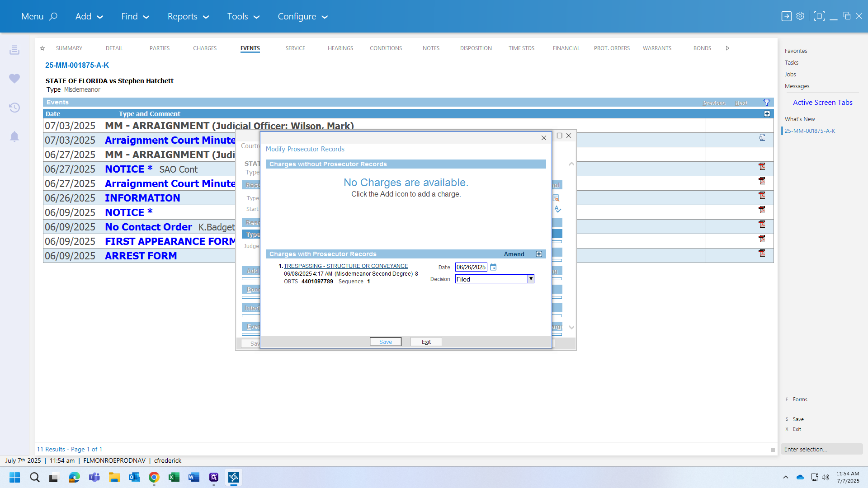Launch Google Chrome from taskbar
Image resolution: width=868 pixels, height=488 pixels.
[154, 477]
